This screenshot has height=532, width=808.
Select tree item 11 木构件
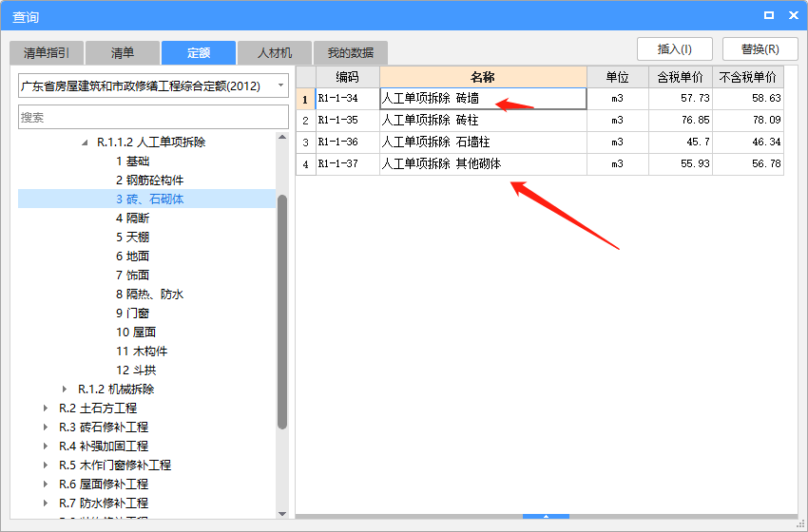[x=142, y=351]
